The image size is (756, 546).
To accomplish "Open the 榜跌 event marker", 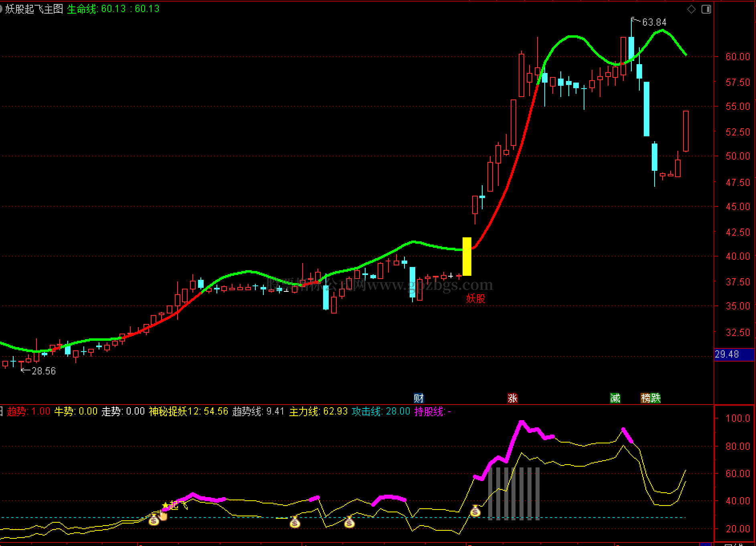I will (651, 398).
